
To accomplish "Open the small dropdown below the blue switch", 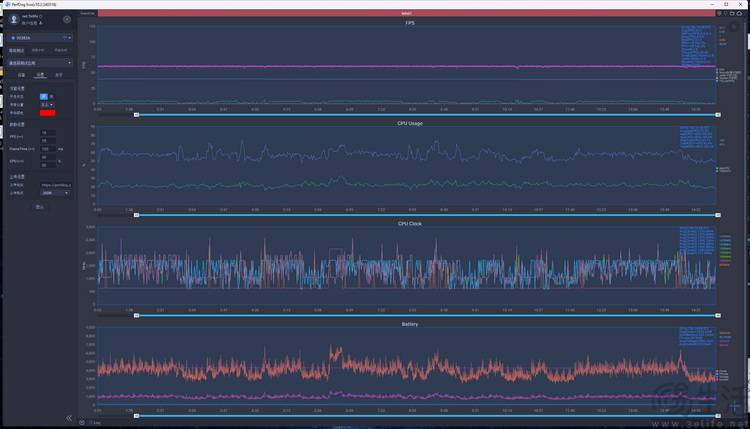I will pos(46,104).
